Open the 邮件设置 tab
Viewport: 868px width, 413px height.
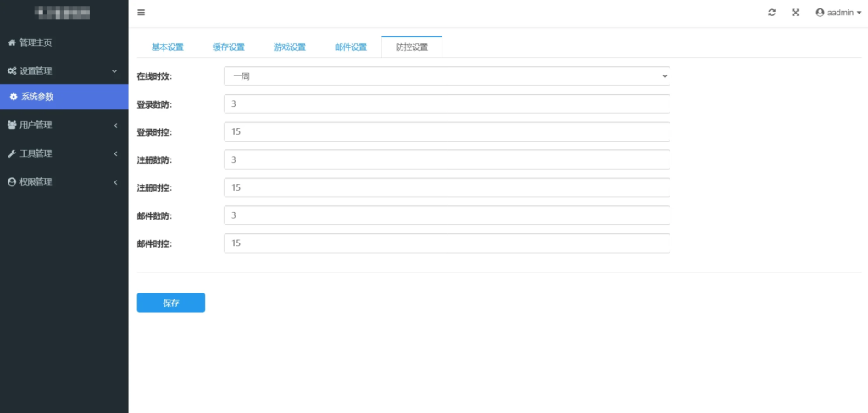[x=351, y=47]
